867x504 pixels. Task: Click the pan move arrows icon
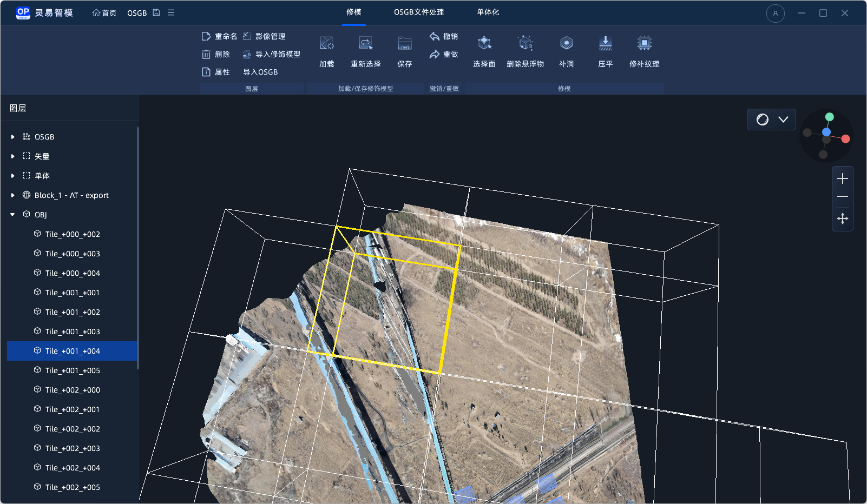point(842,219)
